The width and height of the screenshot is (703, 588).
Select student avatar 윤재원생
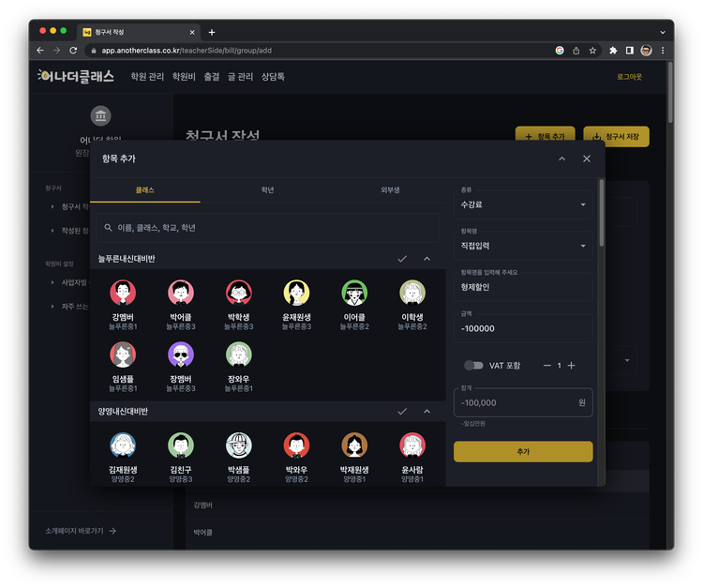(x=296, y=293)
